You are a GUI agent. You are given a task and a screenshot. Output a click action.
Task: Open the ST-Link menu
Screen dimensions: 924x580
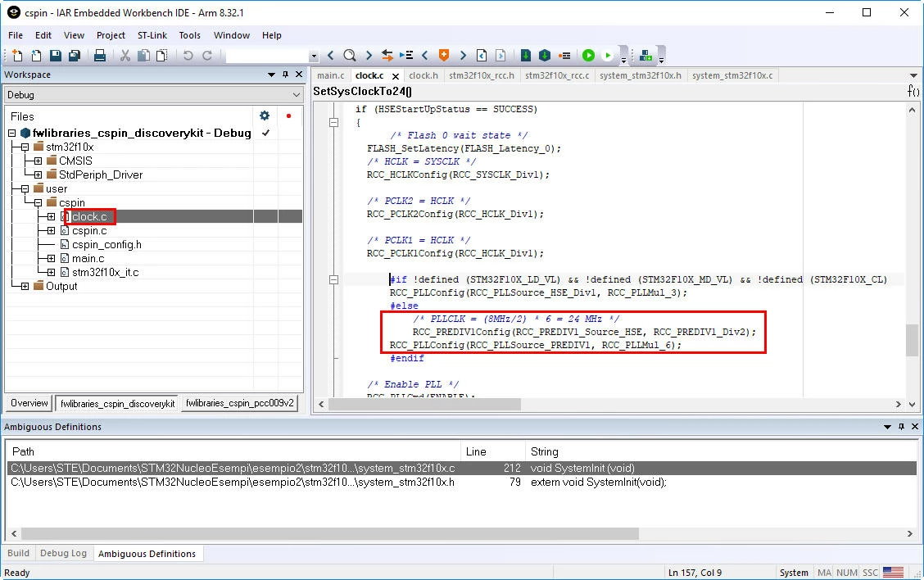[152, 35]
